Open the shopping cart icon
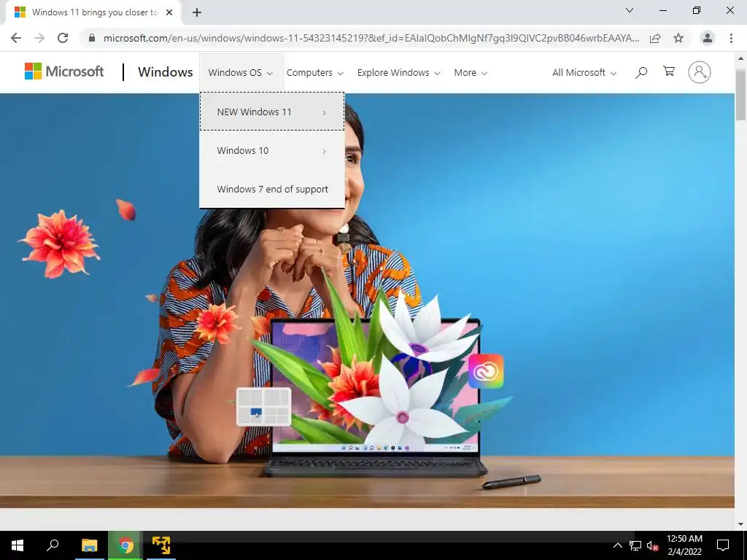Viewport: 747px width, 560px height. coord(669,71)
